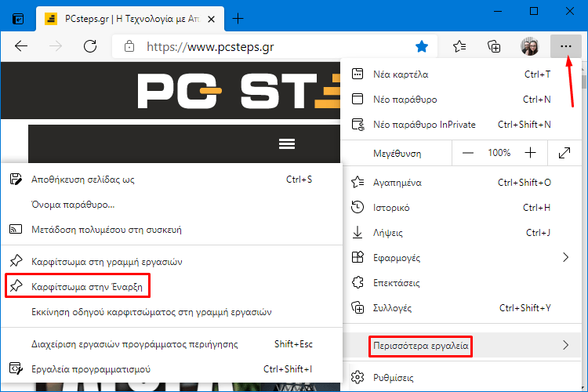Click the Λήψεις download arrow icon

tap(358, 233)
